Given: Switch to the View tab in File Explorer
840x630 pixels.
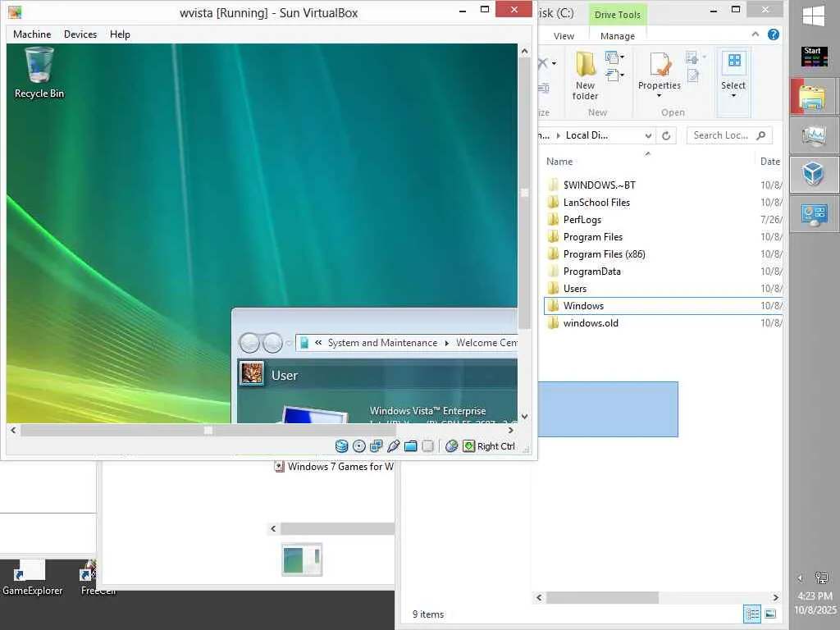Looking at the screenshot, I should point(564,36).
